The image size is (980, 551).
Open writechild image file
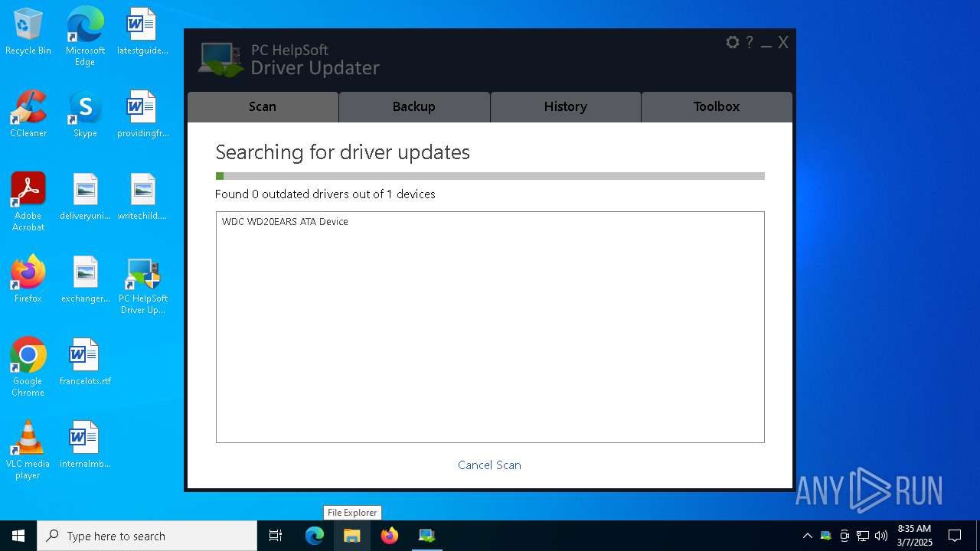pyautogui.click(x=142, y=197)
